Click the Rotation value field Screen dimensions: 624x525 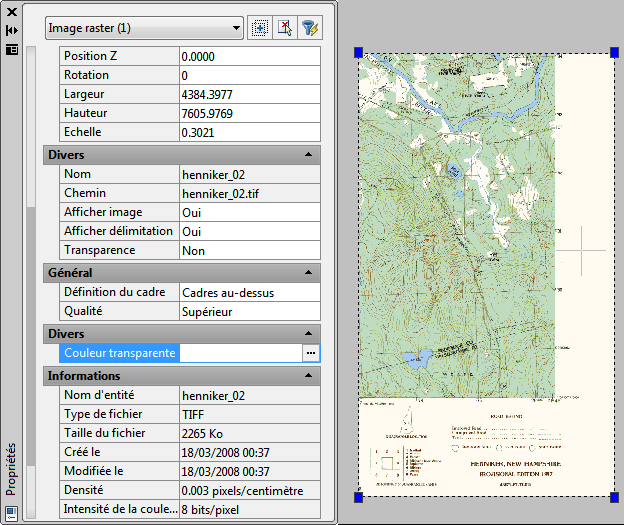(x=249, y=75)
